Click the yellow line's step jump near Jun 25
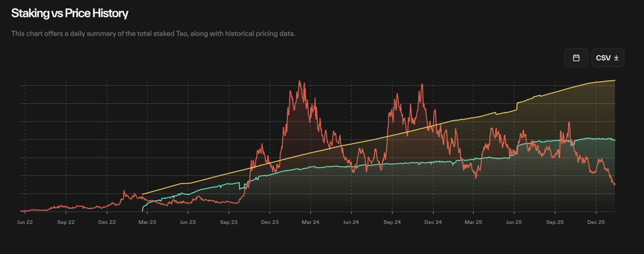Viewport: 644px width, 254px height. click(x=517, y=107)
